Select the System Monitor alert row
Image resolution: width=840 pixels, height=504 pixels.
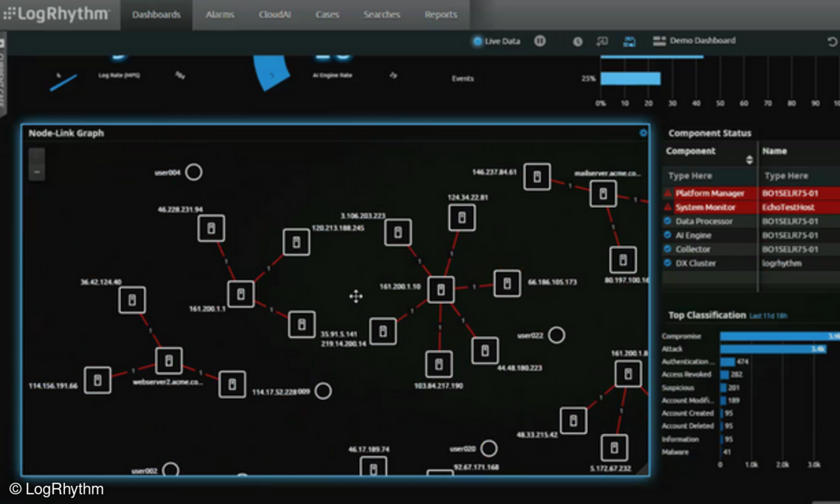tap(751, 207)
